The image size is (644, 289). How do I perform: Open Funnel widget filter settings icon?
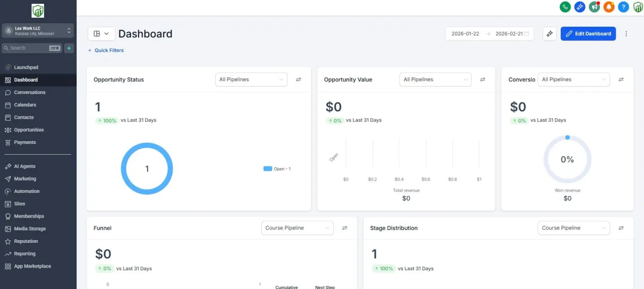point(345,228)
